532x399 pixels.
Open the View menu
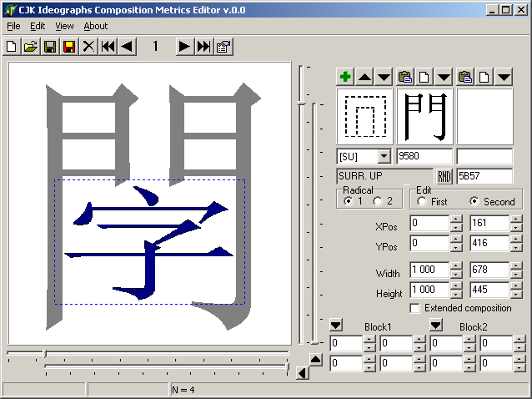click(64, 26)
